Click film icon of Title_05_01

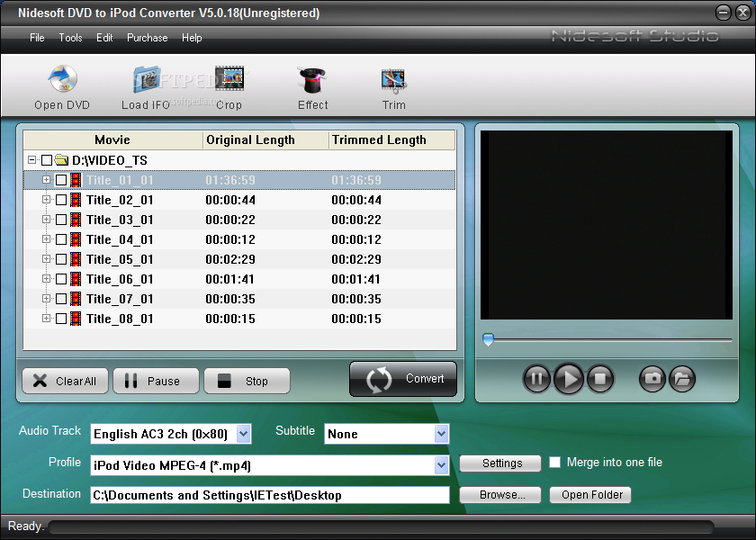[76, 259]
